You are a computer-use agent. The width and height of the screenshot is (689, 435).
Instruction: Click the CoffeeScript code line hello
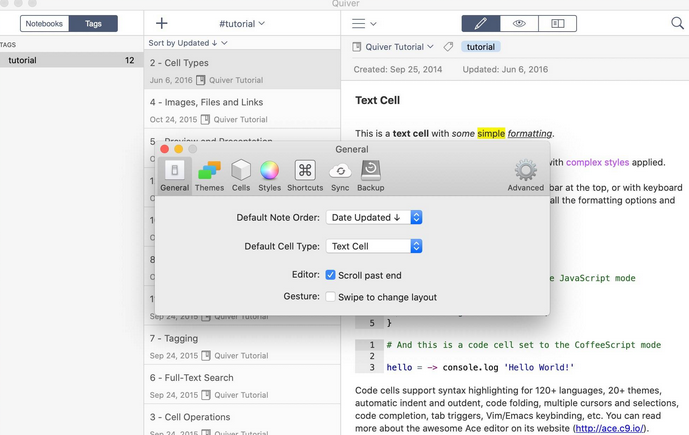(480, 367)
